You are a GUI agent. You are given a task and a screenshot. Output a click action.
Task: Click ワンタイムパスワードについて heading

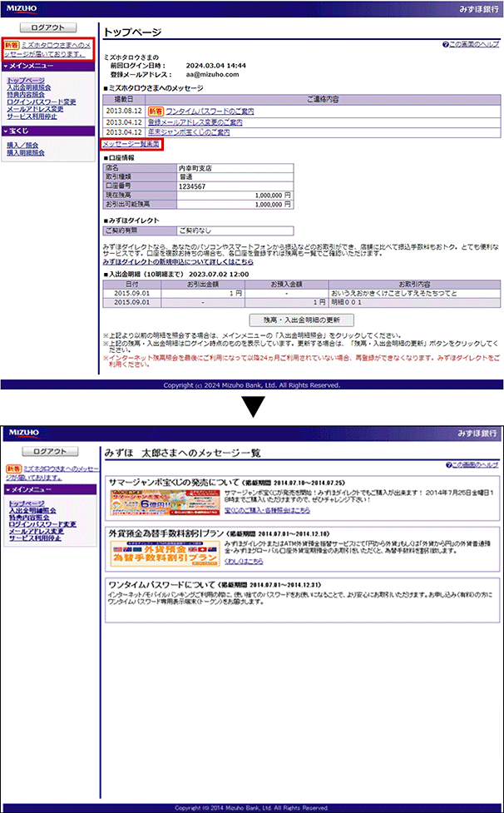[161, 583]
